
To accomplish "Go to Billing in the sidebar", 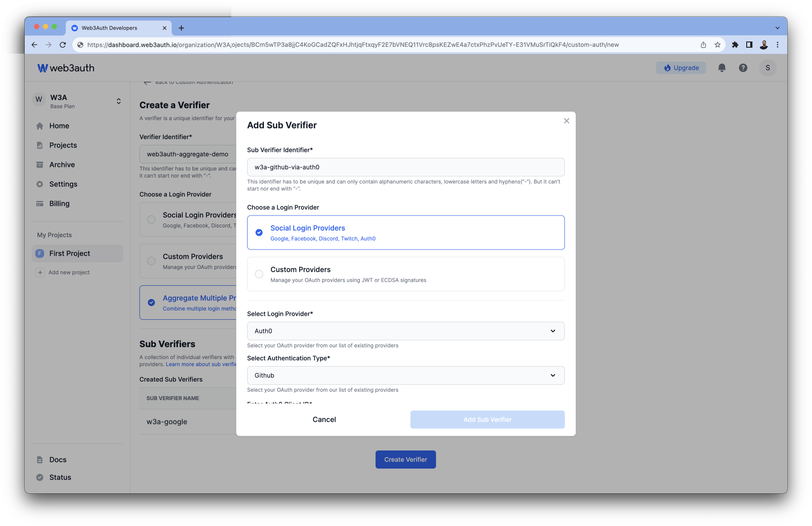I will tap(60, 204).
